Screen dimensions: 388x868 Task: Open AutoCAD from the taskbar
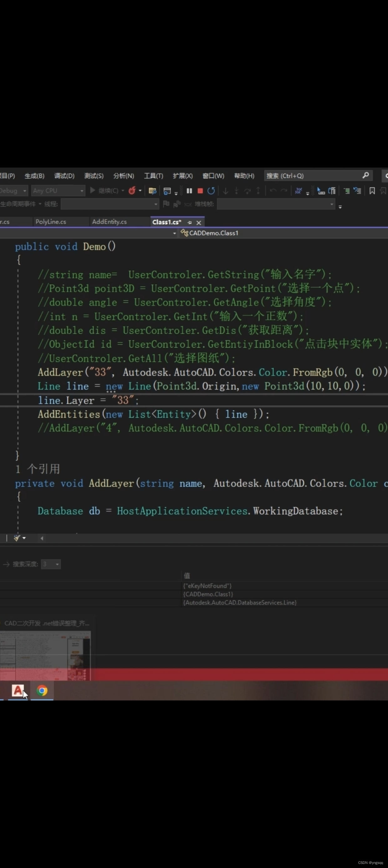(18, 690)
